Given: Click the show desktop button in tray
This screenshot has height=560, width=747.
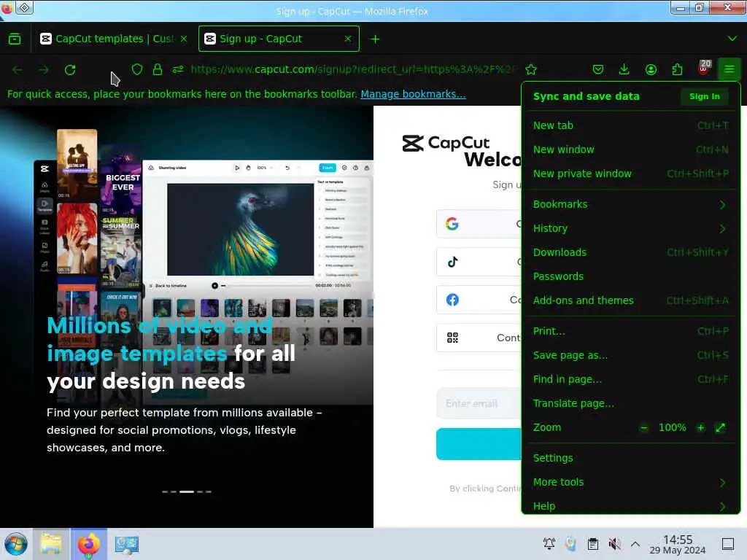Looking at the screenshot, I should click(x=728, y=544).
